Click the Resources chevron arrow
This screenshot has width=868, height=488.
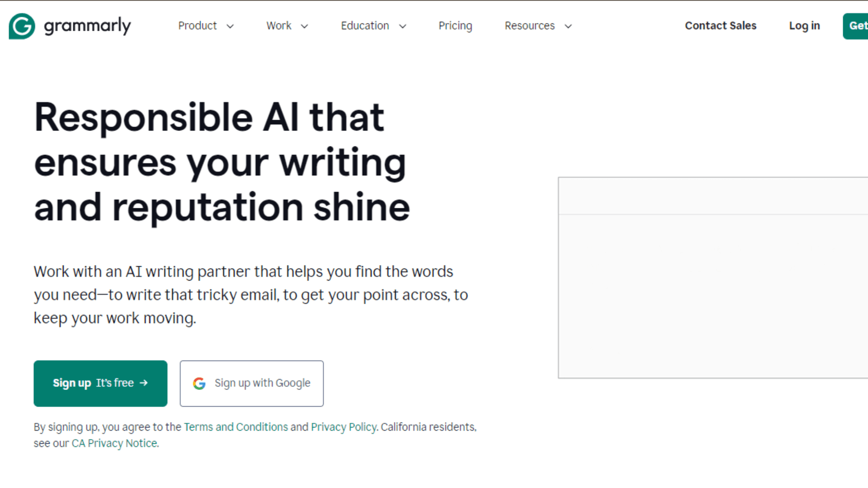[568, 26]
